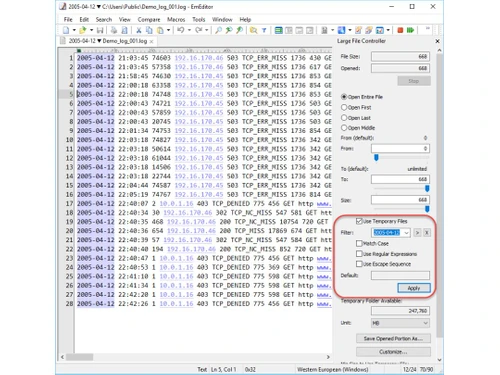Click the Cut scissors icon
Image resolution: width=500 pixels, height=375 pixels.
click(139, 30)
